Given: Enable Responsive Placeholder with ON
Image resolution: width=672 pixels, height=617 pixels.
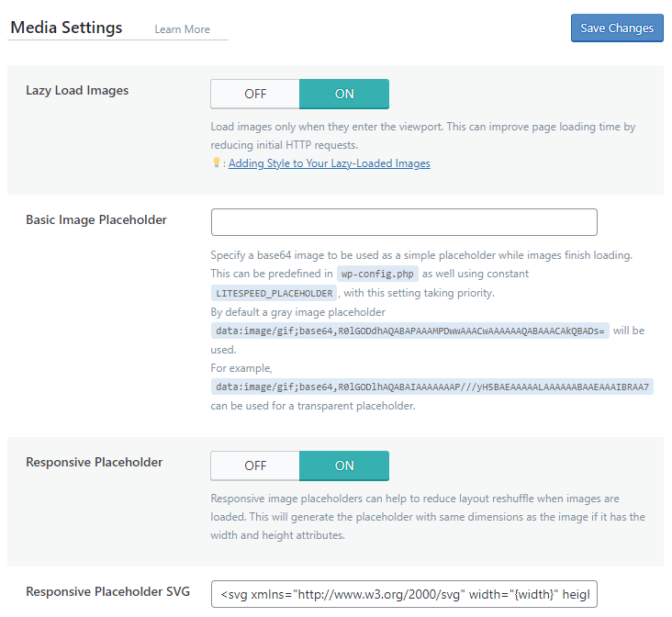Looking at the screenshot, I should (x=344, y=466).
